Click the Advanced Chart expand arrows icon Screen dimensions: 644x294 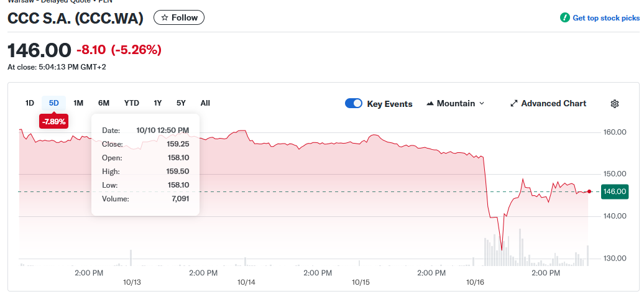[513, 104]
